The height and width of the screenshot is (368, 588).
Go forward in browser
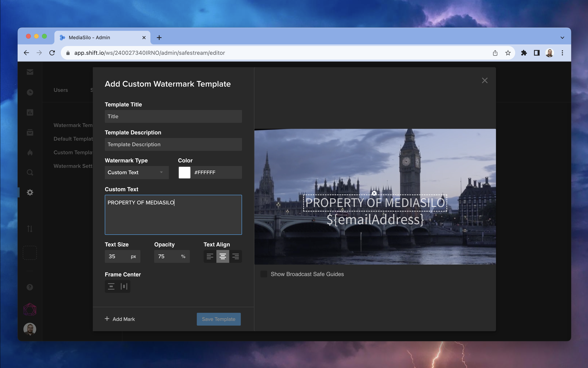[39, 53]
